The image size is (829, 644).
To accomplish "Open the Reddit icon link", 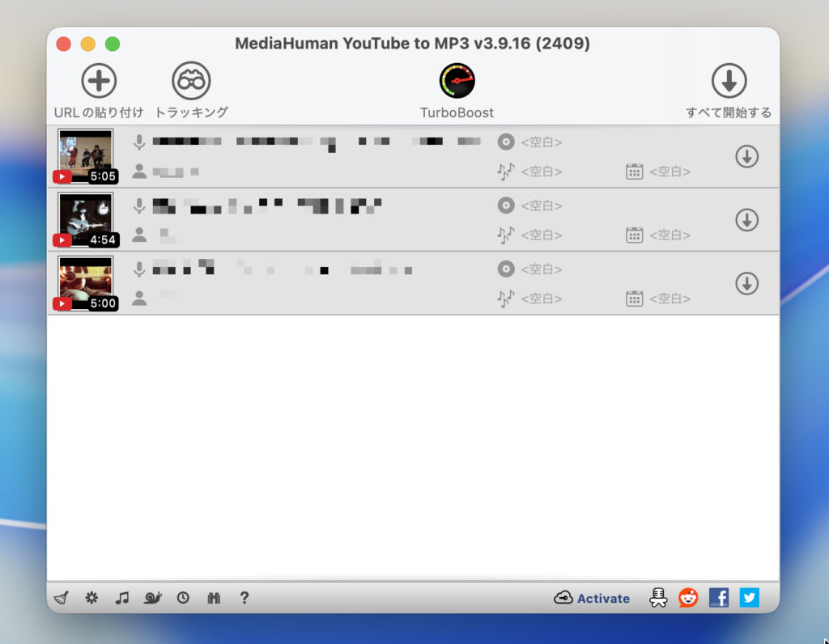I will (688, 598).
